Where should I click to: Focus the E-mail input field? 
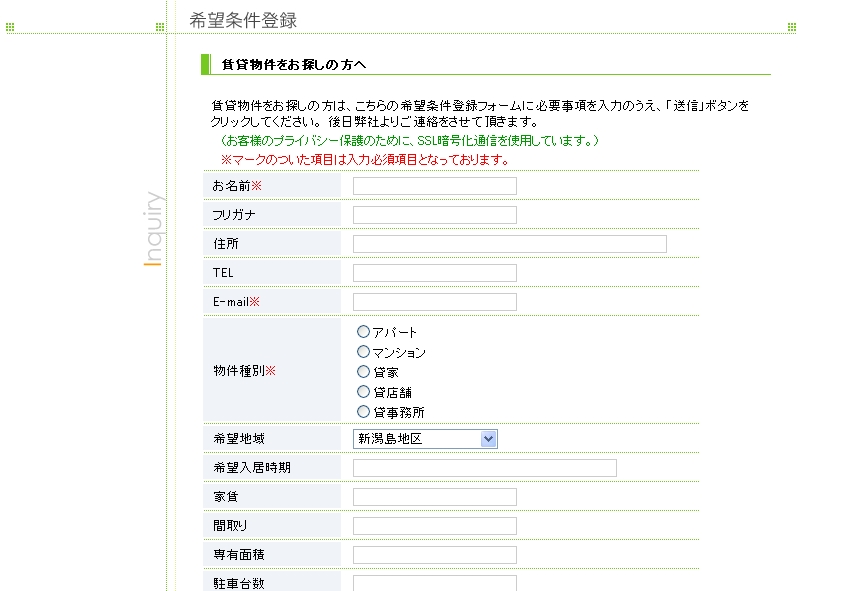coord(435,302)
